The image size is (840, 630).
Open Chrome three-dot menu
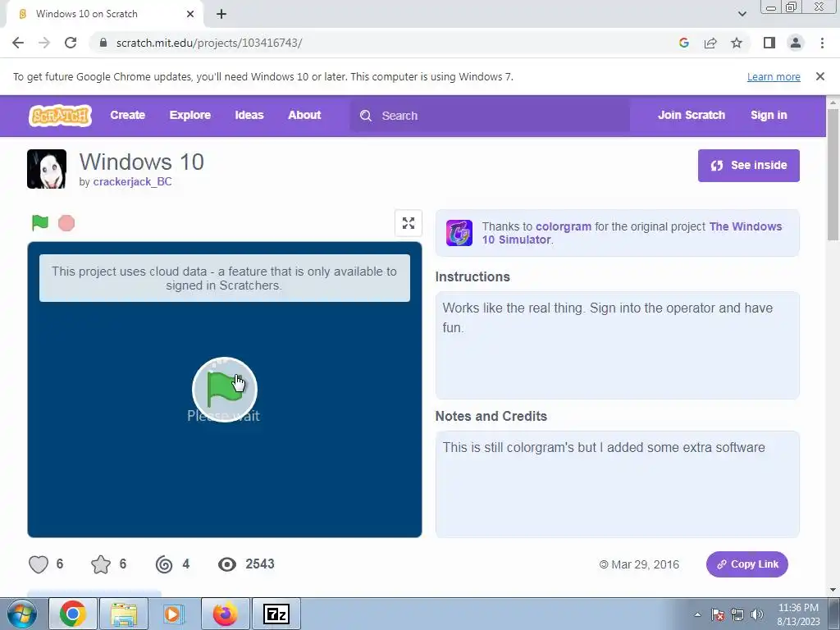coord(822,43)
